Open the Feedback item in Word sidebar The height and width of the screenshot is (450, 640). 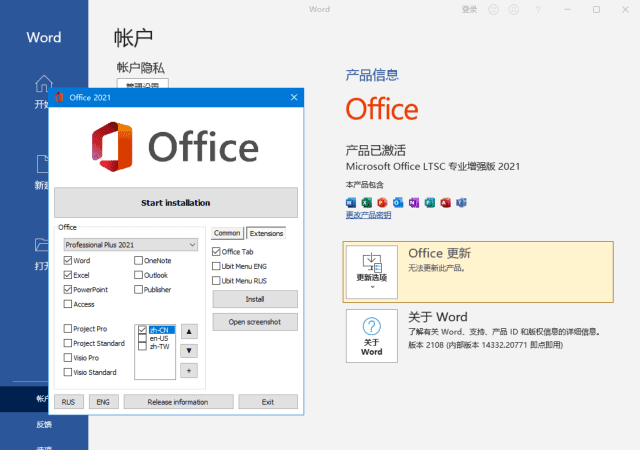coord(44,425)
